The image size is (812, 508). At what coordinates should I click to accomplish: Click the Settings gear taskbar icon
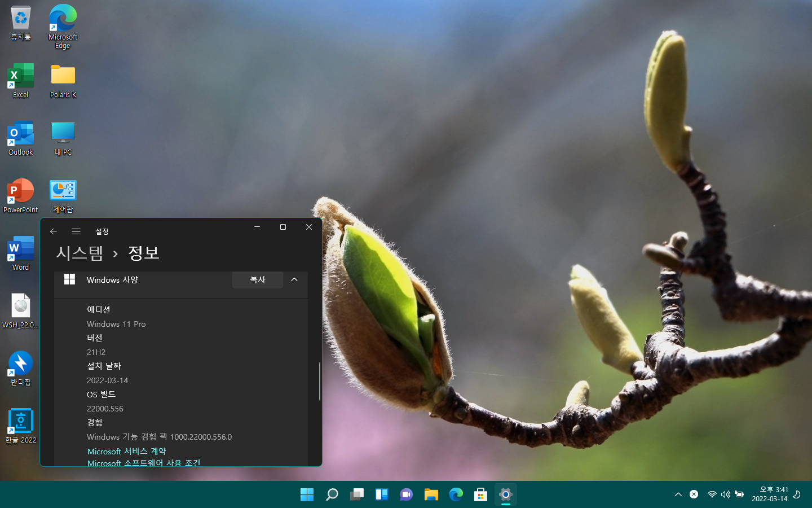click(x=506, y=494)
